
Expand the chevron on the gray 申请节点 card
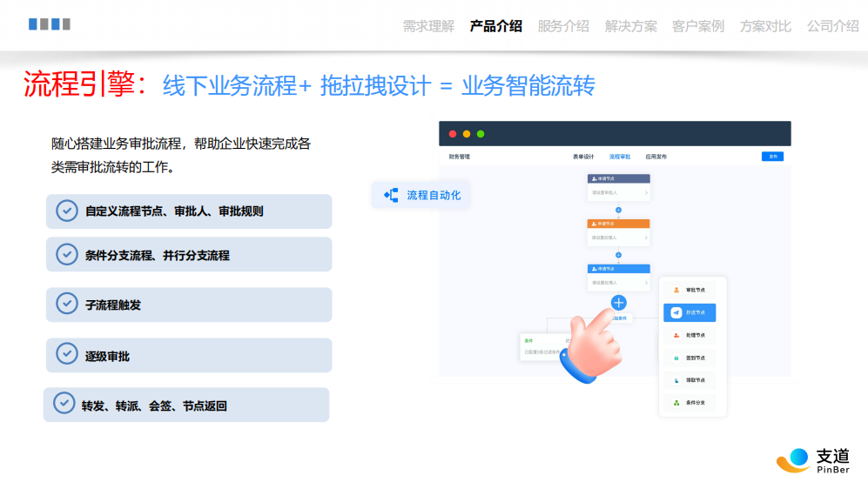[x=645, y=192]
